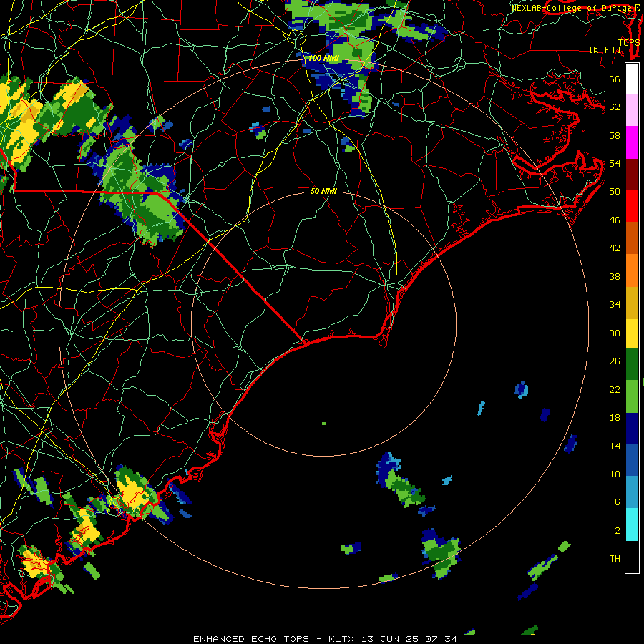Click the 100 NMI range ring label

(323, 59)
